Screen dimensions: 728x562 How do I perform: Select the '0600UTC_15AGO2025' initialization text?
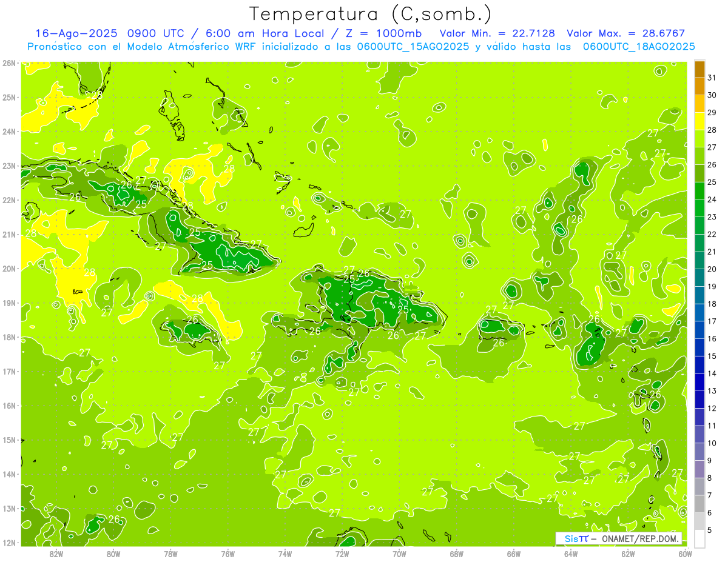pos(413,47)
